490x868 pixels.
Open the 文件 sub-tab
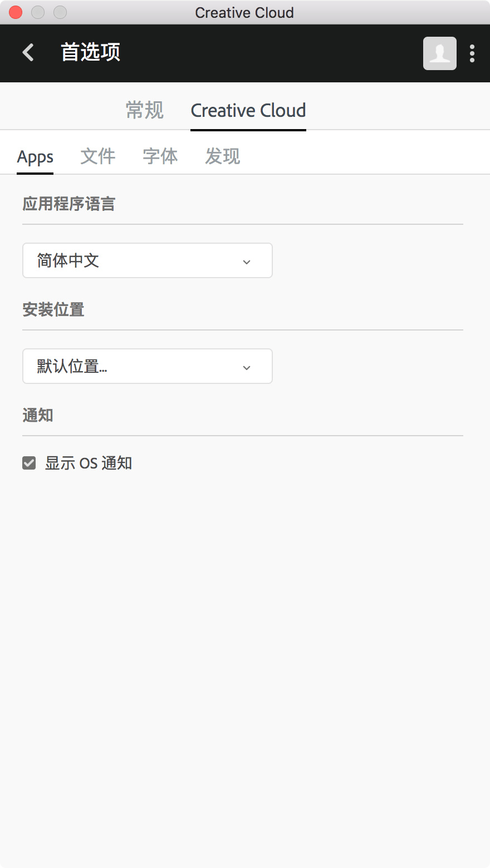98,156
